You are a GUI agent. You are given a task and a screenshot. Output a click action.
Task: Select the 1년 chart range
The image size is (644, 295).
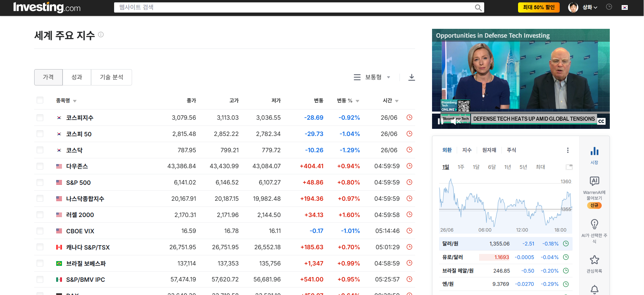(x=508, y=167)
